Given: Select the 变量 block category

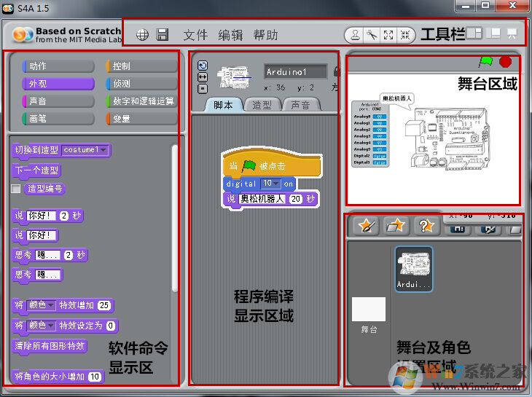Looking at the screenshot, I should pos(141,119).
